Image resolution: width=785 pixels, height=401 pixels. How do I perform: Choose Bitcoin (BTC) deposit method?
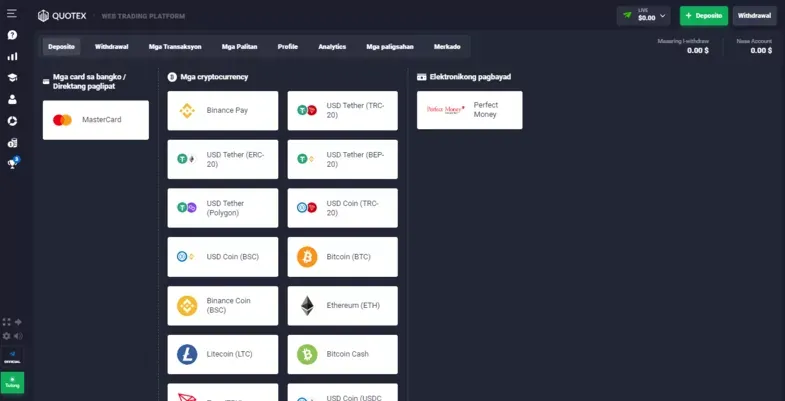click(342, 257)
